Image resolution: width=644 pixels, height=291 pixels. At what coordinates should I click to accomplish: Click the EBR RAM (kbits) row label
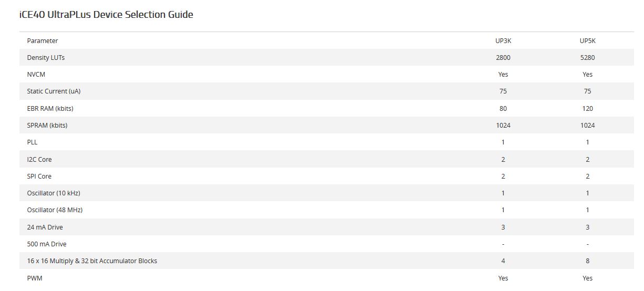(x=50, y=108)
